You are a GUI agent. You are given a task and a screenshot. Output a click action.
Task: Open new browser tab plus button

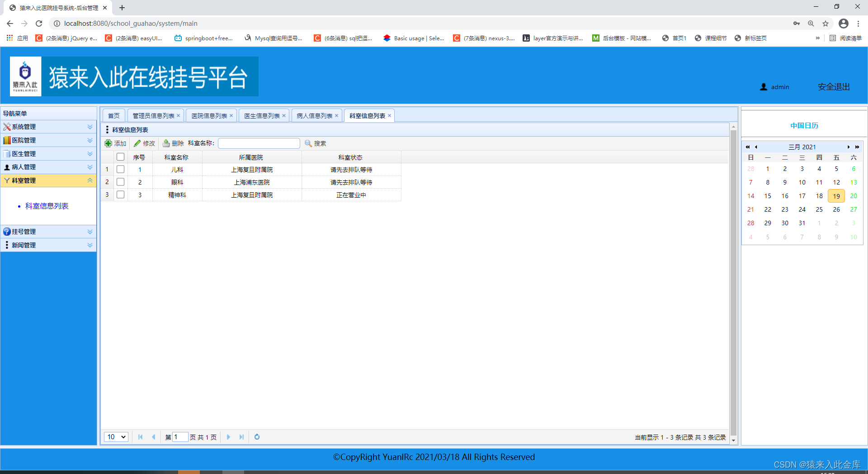pyautogui.click(x=122, y=8)
